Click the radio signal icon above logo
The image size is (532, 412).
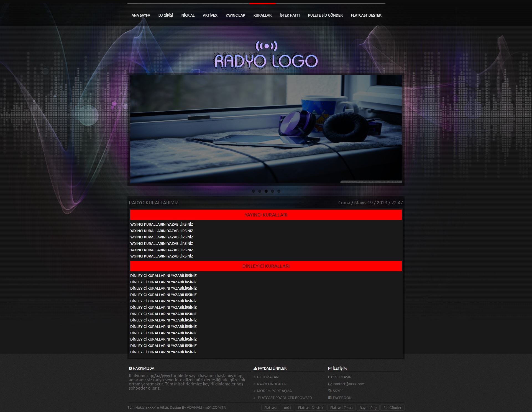[266, 46]
